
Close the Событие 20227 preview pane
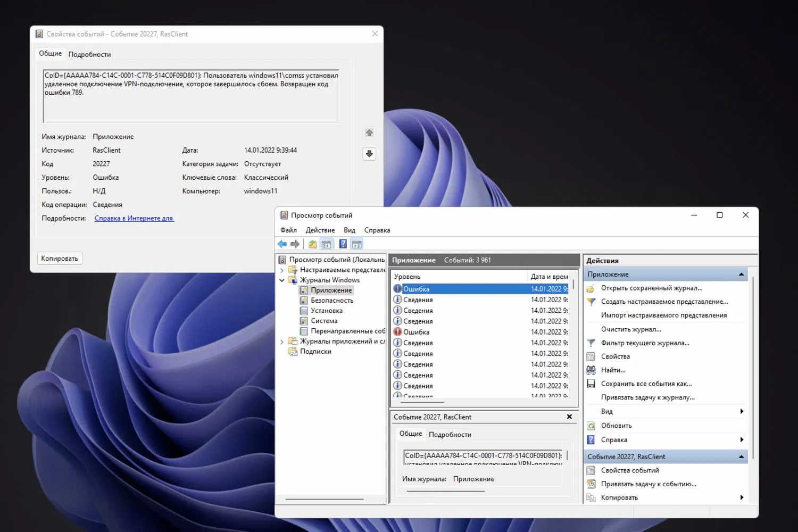[569, 417]
